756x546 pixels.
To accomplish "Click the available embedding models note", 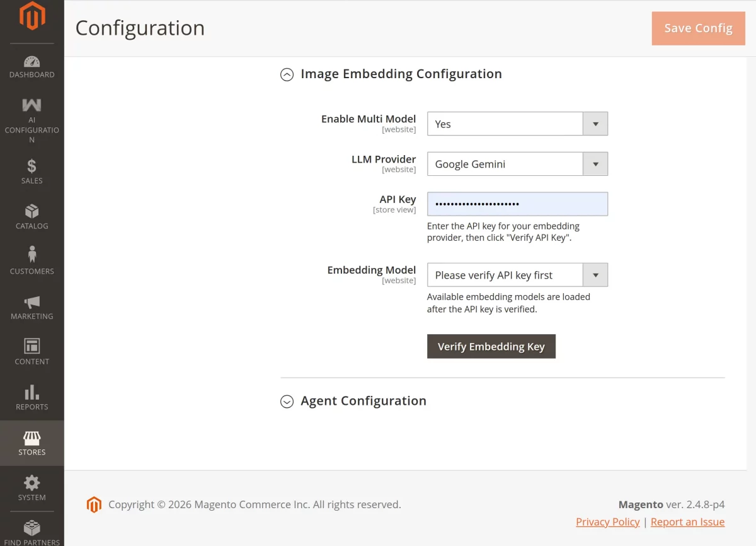I will (508, 303).
